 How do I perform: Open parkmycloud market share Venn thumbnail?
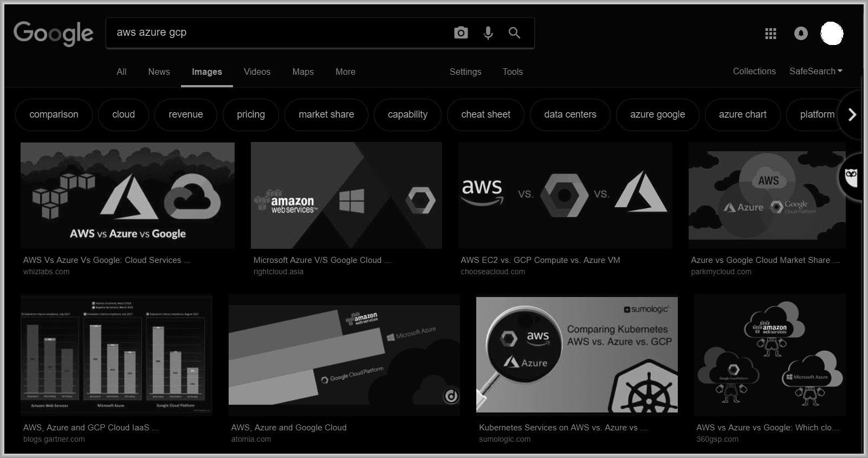point(767,195)
